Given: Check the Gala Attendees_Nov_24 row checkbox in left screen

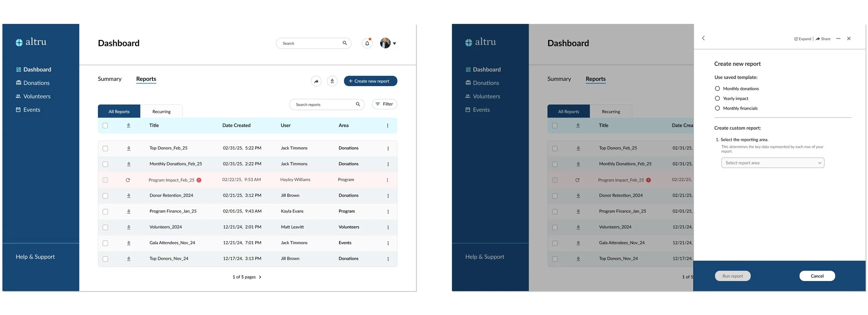Looking at the screenshot, I should coord(105,243).
